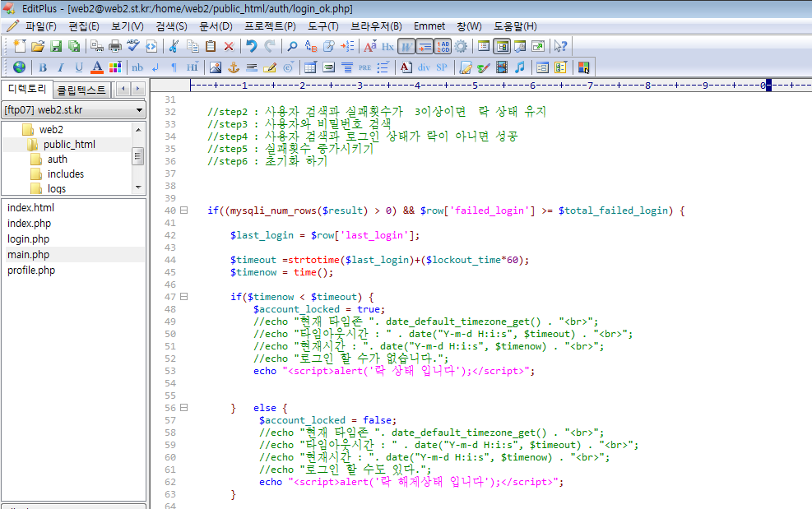
Task: Collapse the code fold at line 47
Action: [183, 297]
